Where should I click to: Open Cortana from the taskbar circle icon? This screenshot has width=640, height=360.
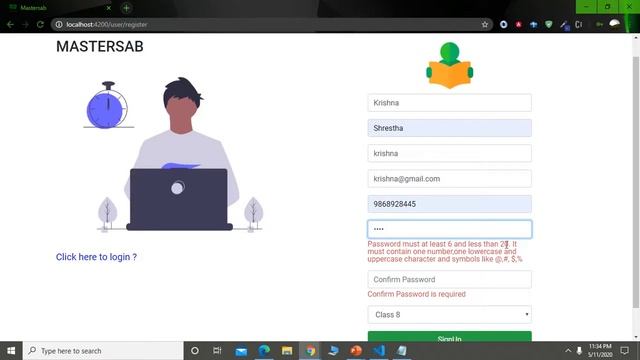tap(195, 351)
